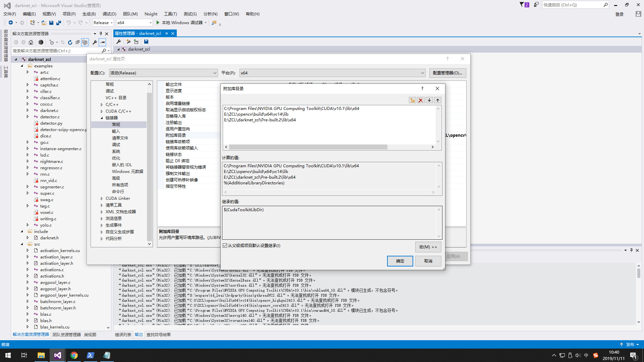Click OK in the library directories dialog
644x362 pixels.
400,261
